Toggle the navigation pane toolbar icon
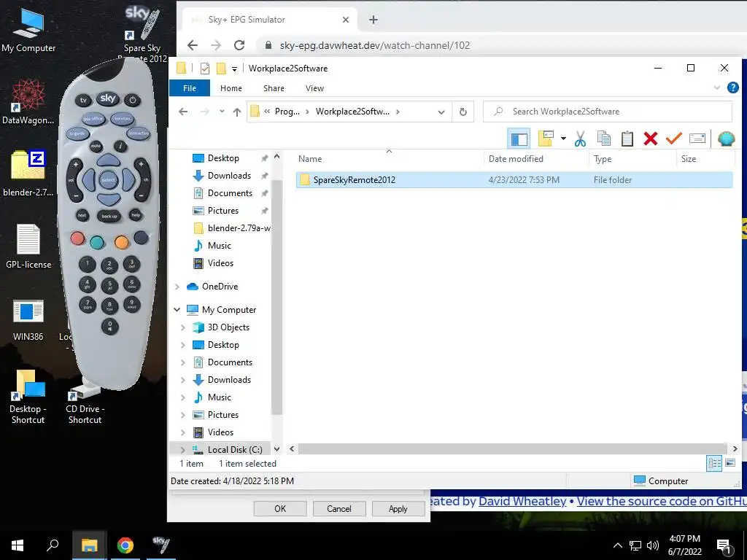747x560 pixels. point(519,139)
